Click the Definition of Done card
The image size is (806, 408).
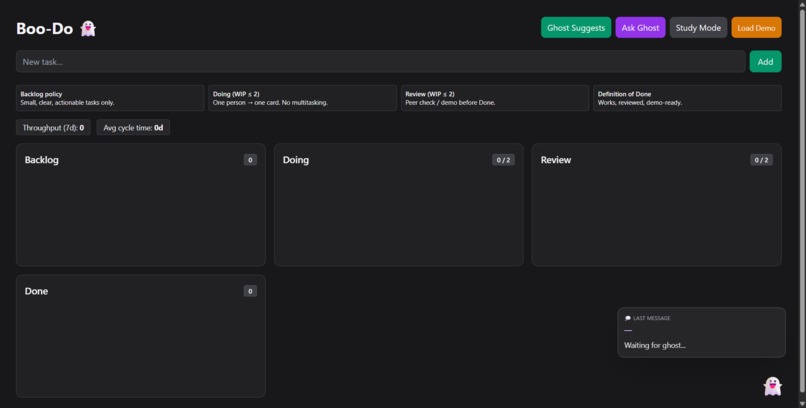pyautogui.click(x=687, y=98)
